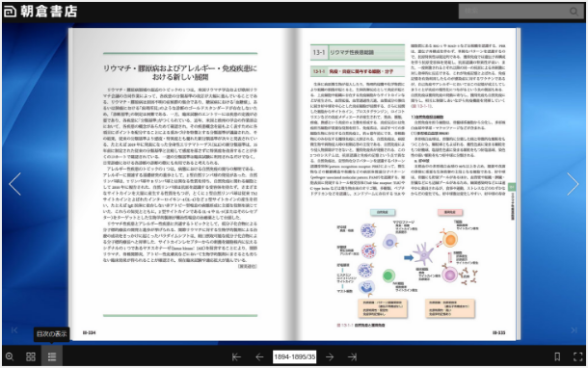Click the 13-1 リウマチ性疾患総論 section heading
The image size is (588, 368).
[x=358, y=52]
